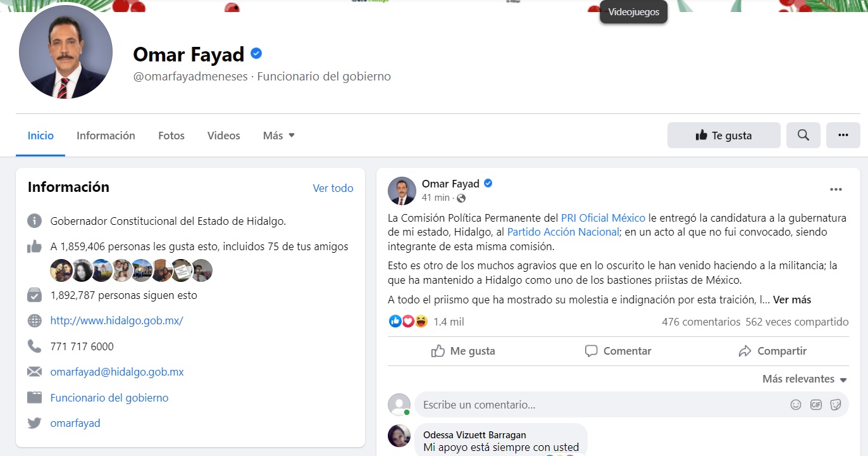This screenshot has width=868, height=456.
Task: Click Omar Fayad's large profile picture
Action: [66, 52]
